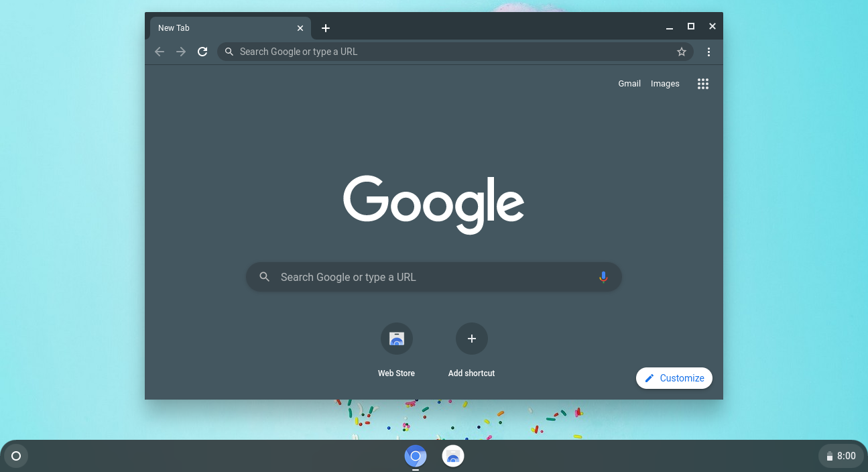Screen dimensions: 868x472
Task: Open the app launcher from the shelf
Action: coord(15,456)
